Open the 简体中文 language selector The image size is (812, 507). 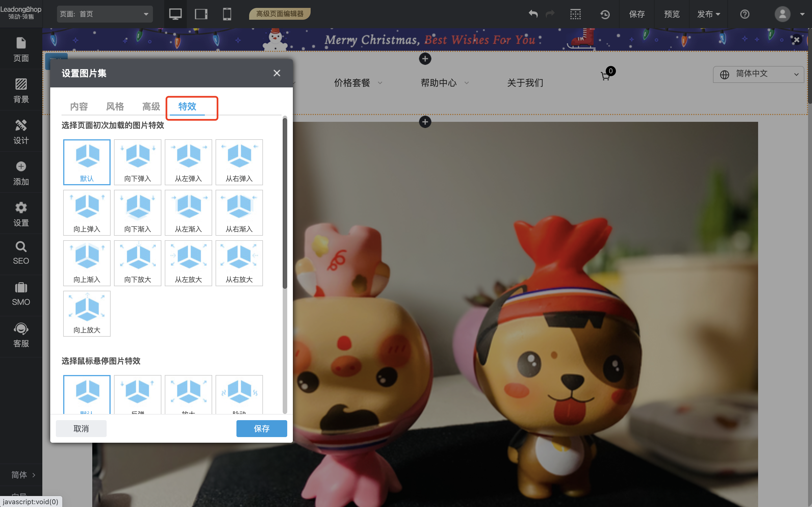pyautogui.click(x=758, y=74)
